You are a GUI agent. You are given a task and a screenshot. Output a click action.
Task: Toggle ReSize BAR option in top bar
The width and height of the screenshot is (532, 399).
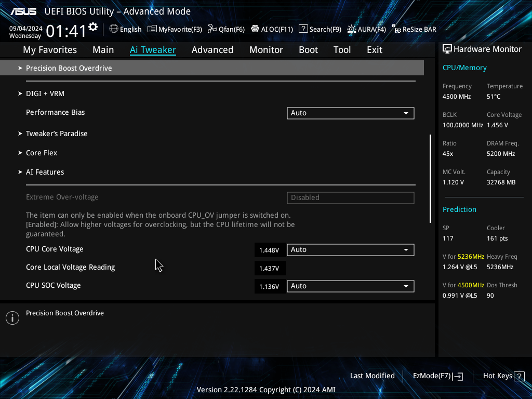[414, 29]
